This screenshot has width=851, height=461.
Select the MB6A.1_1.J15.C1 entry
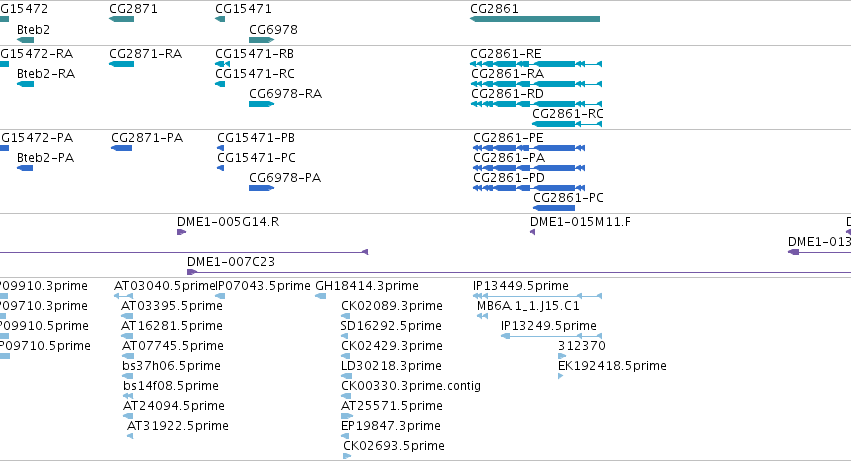point(528,306)
